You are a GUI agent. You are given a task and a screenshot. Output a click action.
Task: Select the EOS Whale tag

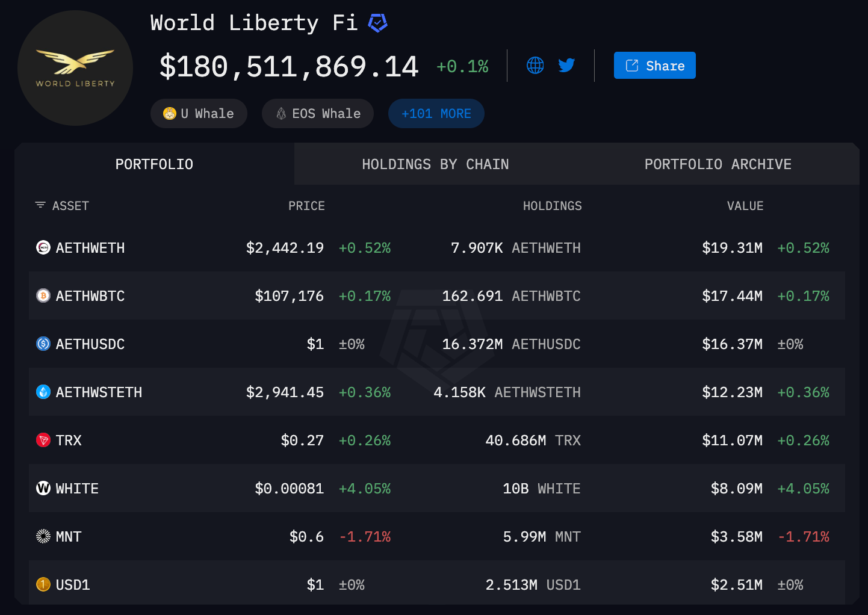tap(318, 114)
